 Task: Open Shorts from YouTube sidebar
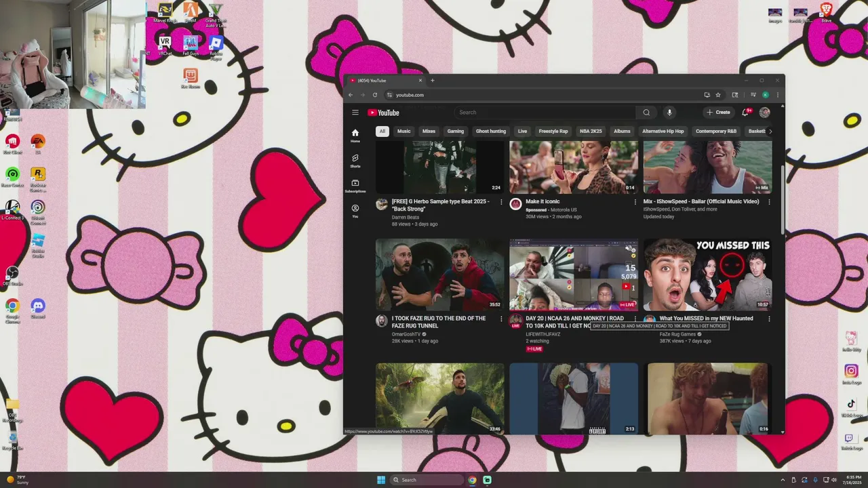tap(355, 161)
